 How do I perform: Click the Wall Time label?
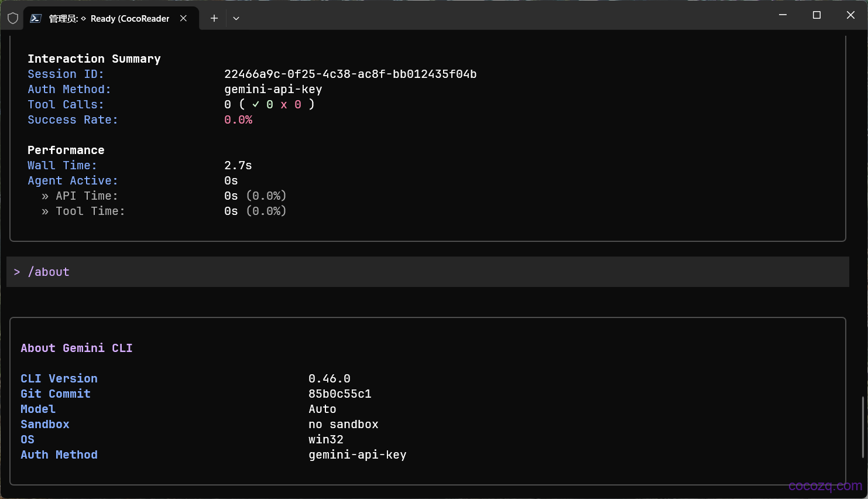pos(62,165)
